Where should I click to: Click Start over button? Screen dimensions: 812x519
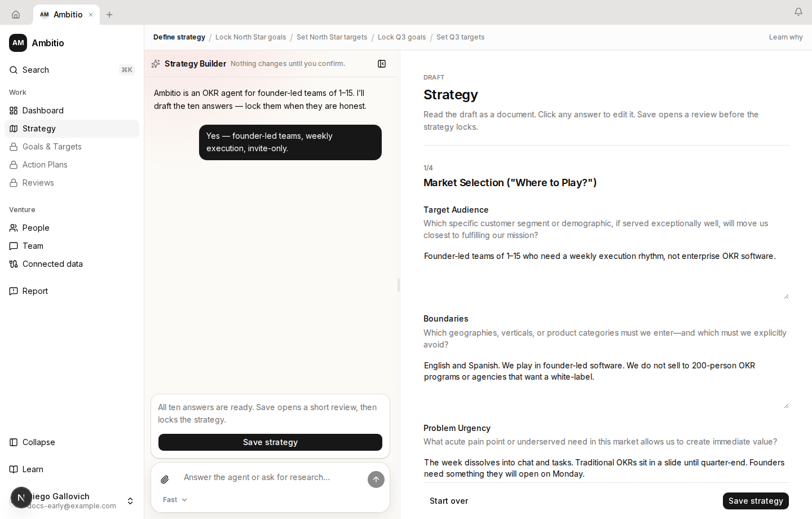coord(449,501)
